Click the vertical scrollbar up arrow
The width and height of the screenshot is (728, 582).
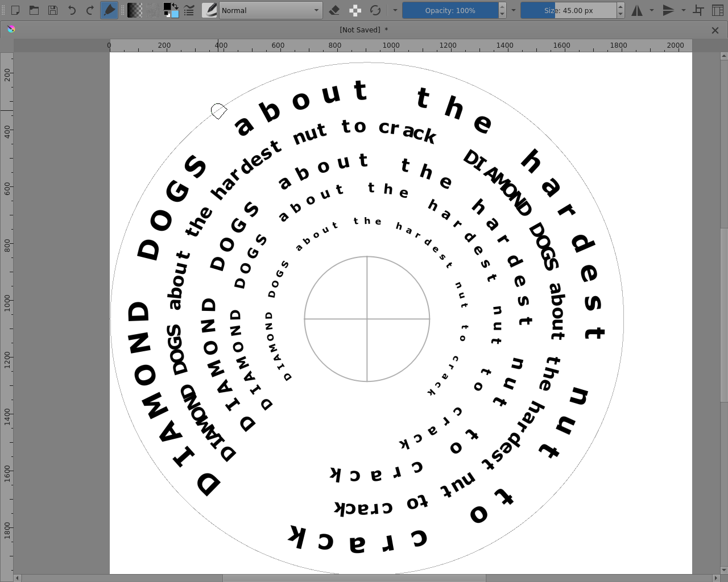(723, 56)
